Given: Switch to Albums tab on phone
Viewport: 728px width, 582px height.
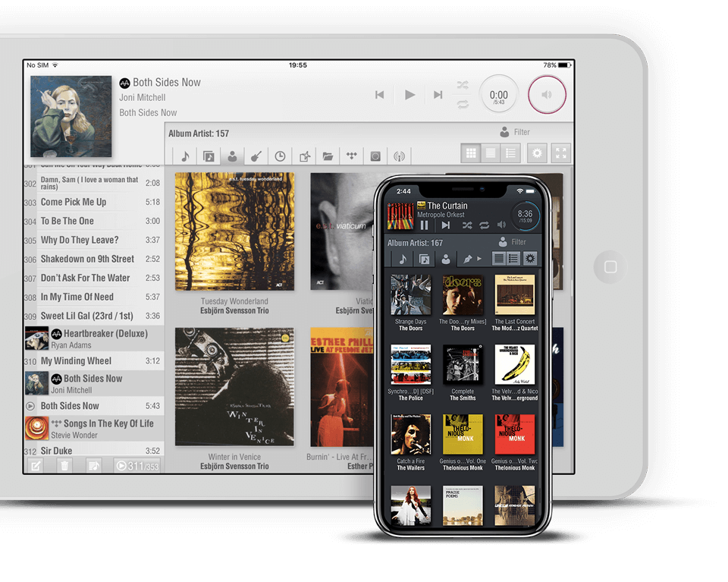Looking at the screenshot, I should 424,259.
